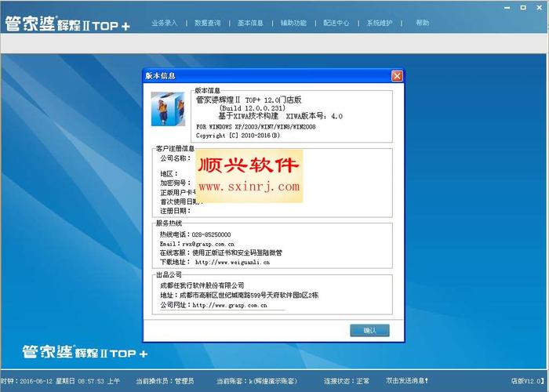549x392 pixels.
Task: Click the clock entry in the status bar
Action: (x=60, y=381)
